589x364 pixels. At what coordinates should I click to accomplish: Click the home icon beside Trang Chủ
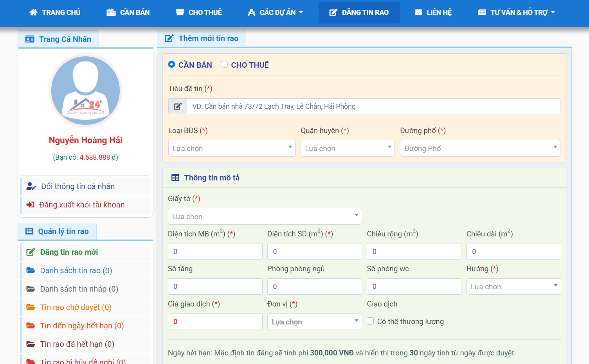coord(33,13)
